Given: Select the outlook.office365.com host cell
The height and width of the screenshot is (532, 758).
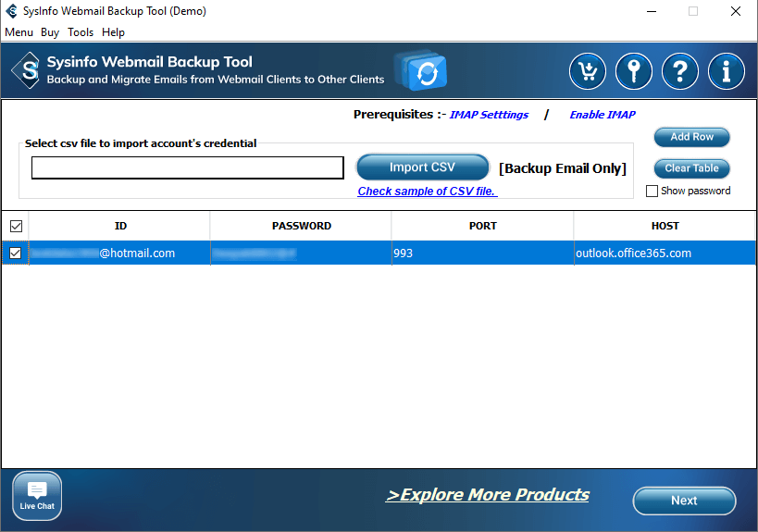Looking at the screenshot, I should point(665,254).
